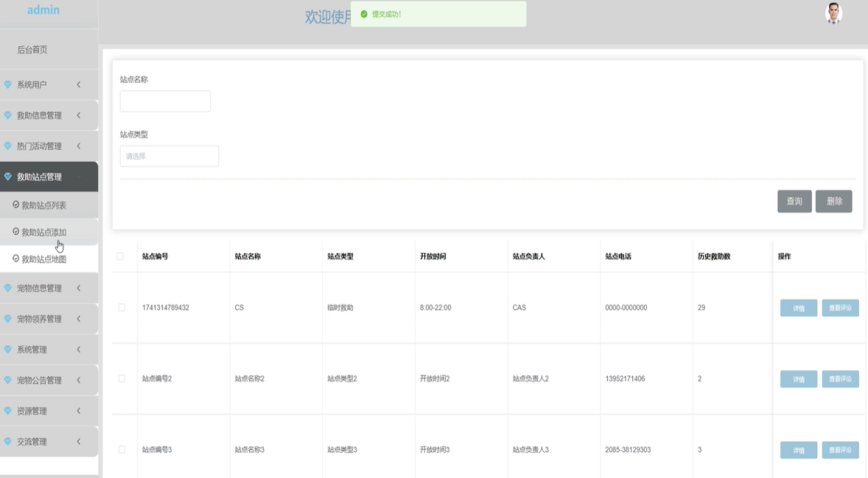
Task: Tick the checkbox for row 1741314789432
Action: (122, 307)
